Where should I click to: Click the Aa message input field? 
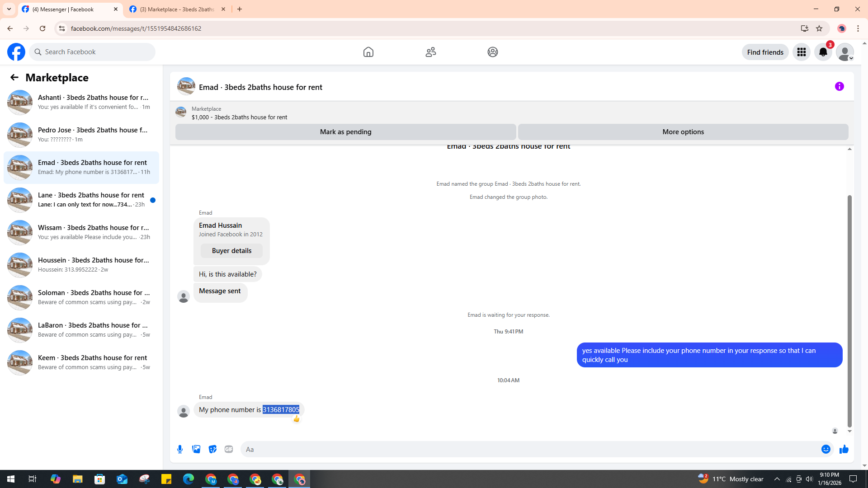coord(529,449)
